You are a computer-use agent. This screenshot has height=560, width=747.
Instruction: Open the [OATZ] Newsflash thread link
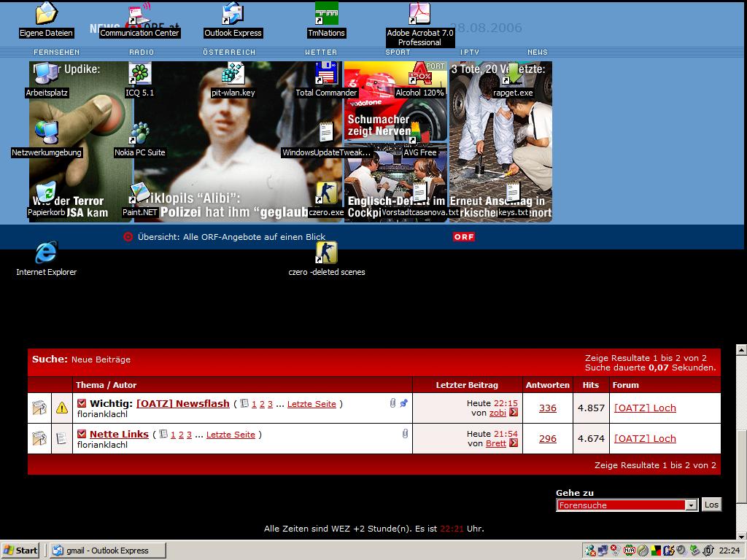click(182, 403)
